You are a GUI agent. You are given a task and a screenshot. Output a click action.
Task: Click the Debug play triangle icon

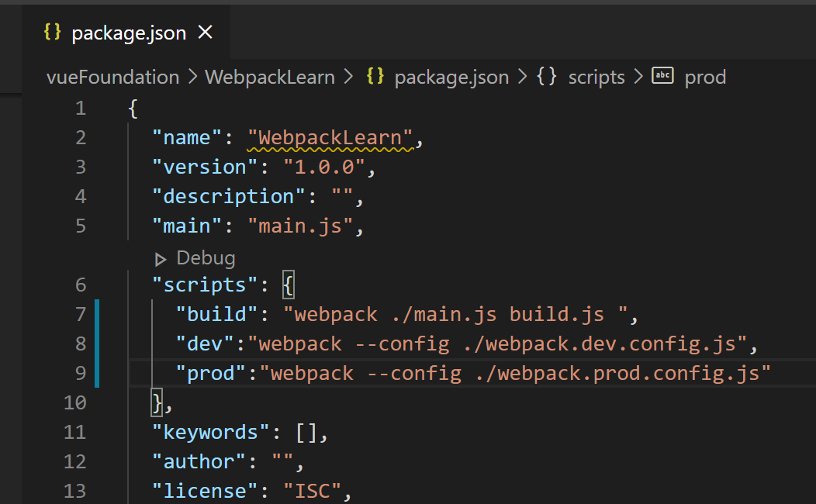161,259
